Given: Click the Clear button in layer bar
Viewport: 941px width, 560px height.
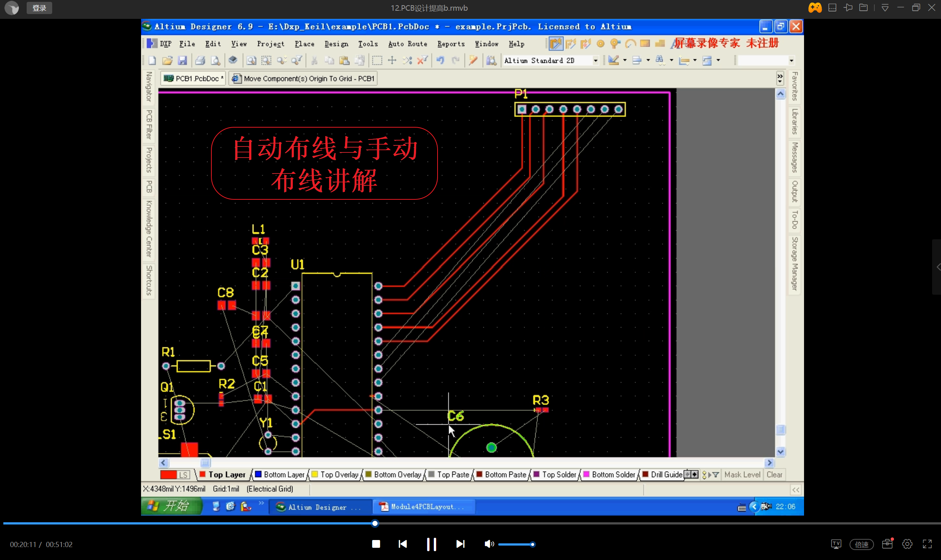Looking at the screenshot, I should click(x=774, y=475).
